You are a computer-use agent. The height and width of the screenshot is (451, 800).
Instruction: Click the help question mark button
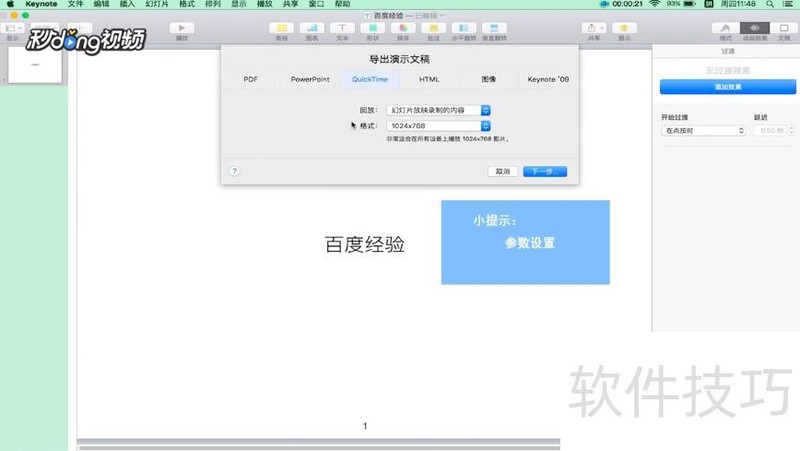point(234,171)
